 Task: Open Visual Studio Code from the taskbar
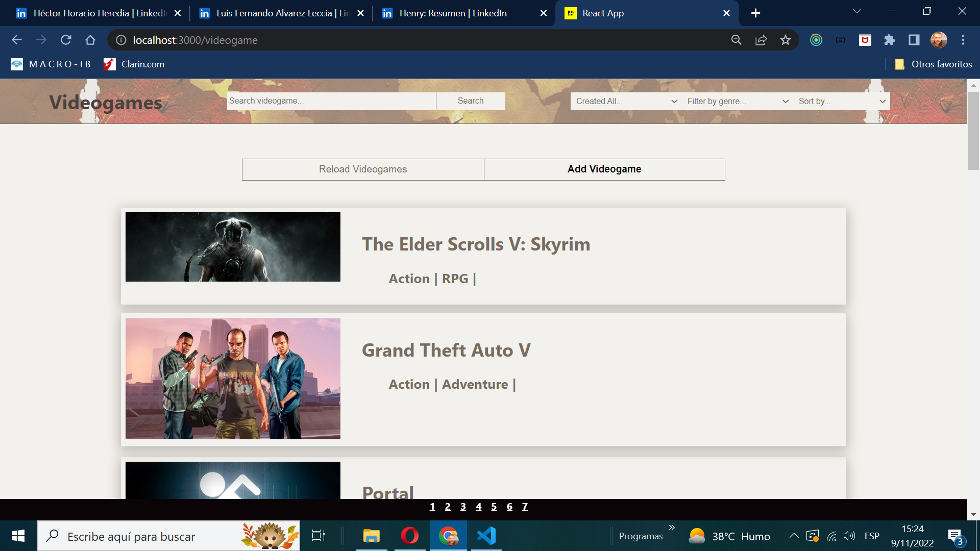486,536
